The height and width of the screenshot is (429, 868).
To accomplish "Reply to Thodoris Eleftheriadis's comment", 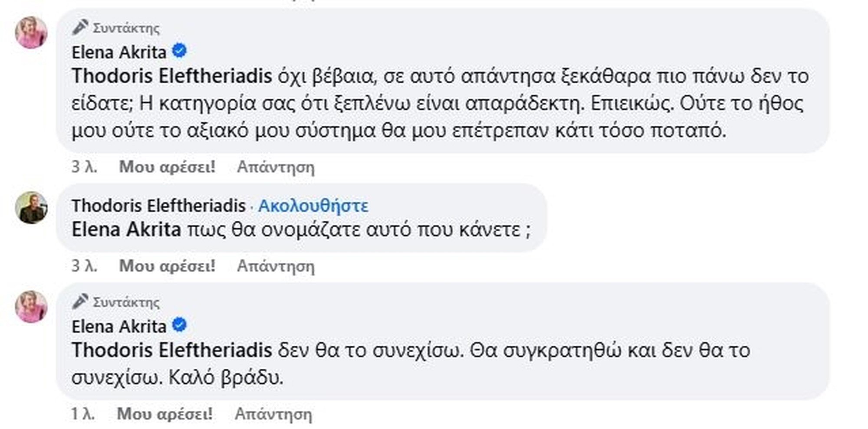I will coord(276,265).
